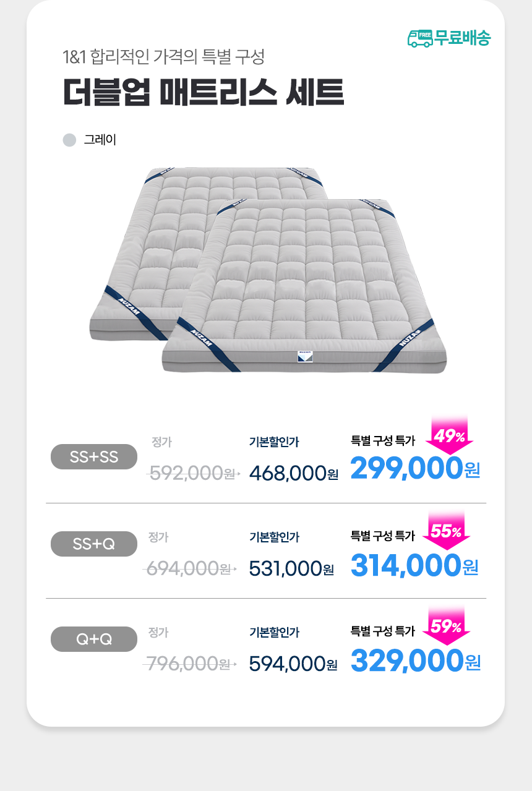Screen dimensions: 532x791
Task: Click the 329,000원 special price
Action: click(414, 661)
